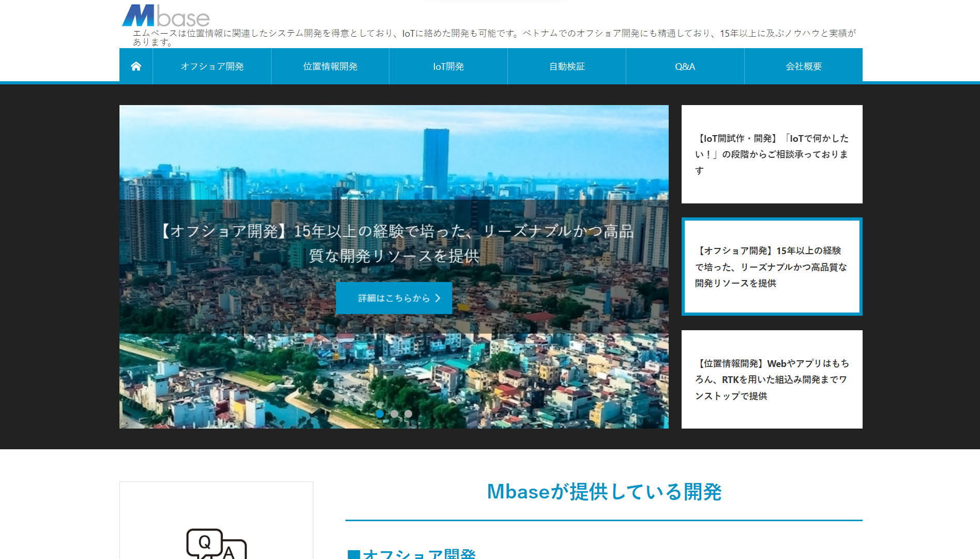Open the IoT開試作・開発 slide card

(x=772, y=154)
